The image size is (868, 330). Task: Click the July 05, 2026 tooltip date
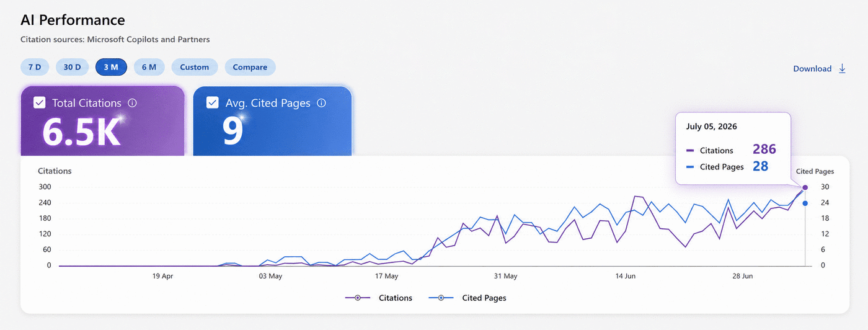click(x=712, y=127)
